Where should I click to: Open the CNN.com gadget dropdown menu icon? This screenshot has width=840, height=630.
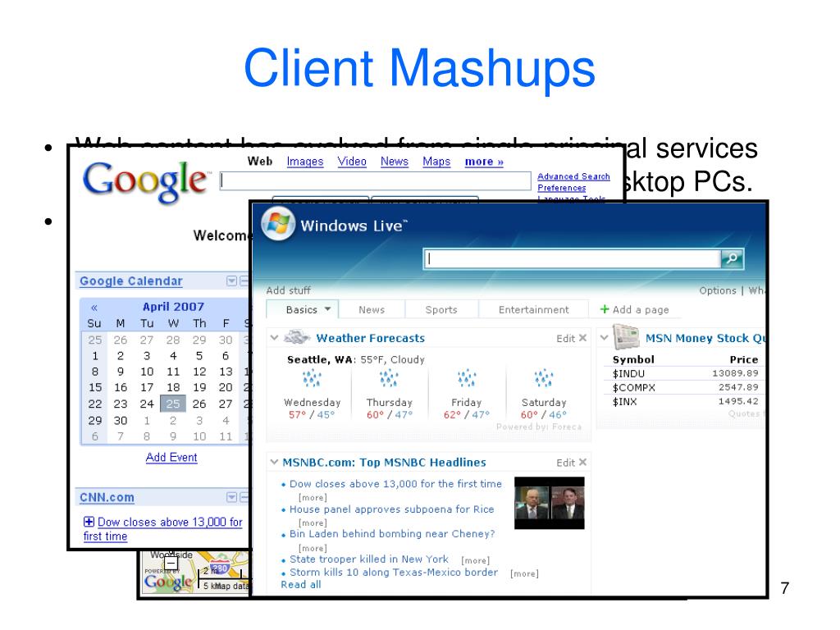tap(231, 497)
